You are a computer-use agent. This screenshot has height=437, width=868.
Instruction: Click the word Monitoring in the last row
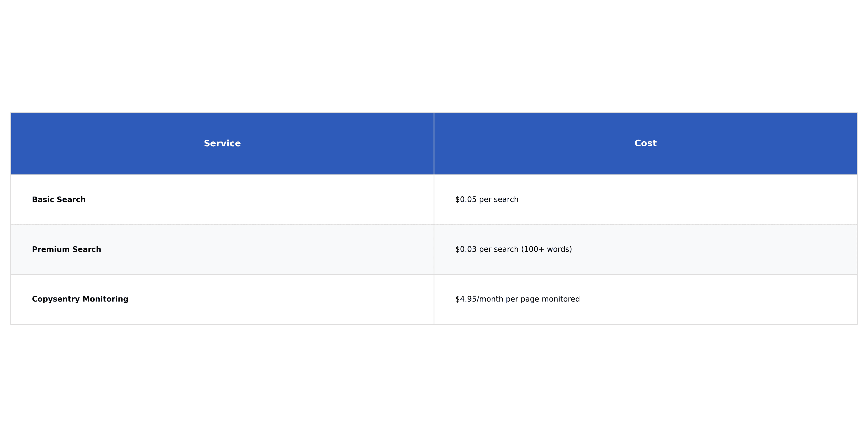105,299
